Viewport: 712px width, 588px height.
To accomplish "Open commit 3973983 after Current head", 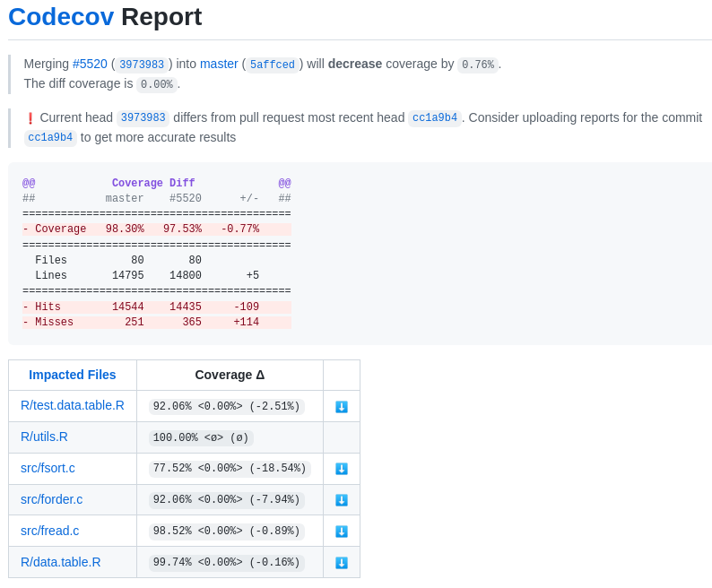I will coord(143,117).
